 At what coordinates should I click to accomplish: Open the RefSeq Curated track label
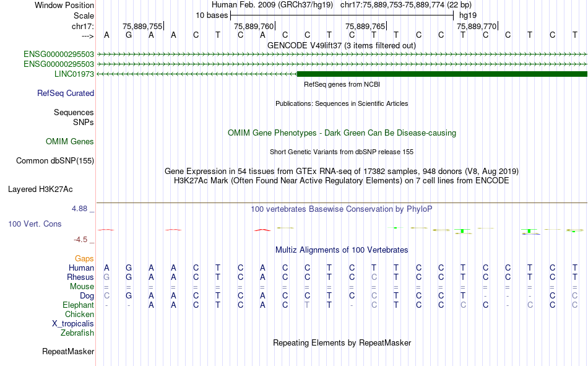click(x=66, y=93)
